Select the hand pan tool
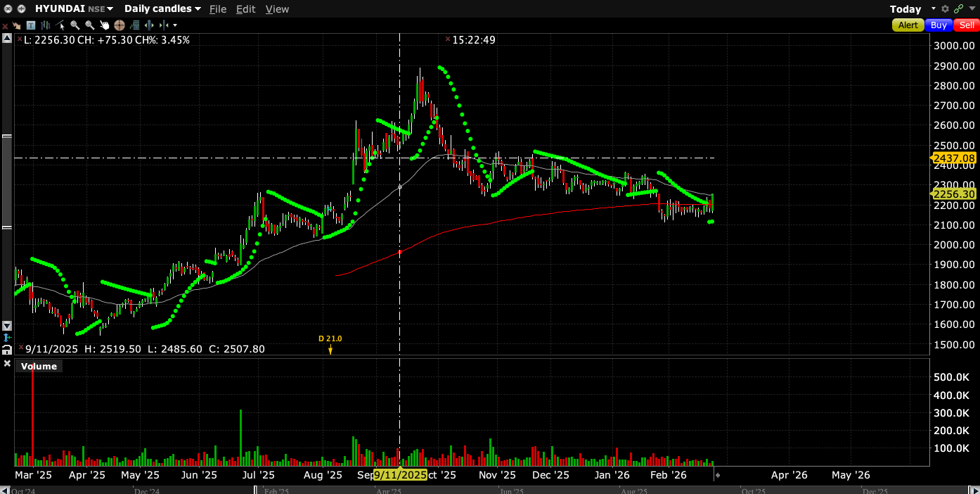This screenshot has width=980, height=494. [104, 25]
